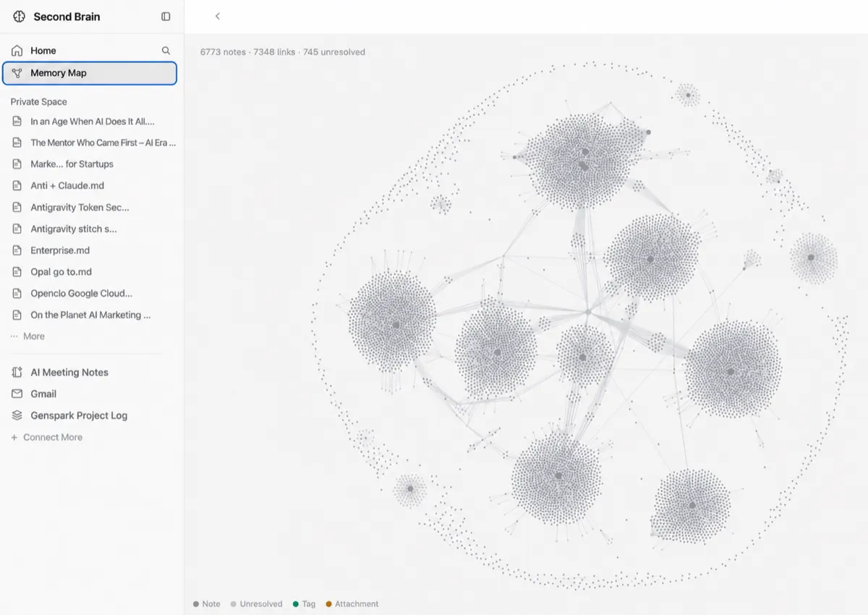Click the Tag legend label
Viewport: 868px width, 615px height.
coord(309,604)
